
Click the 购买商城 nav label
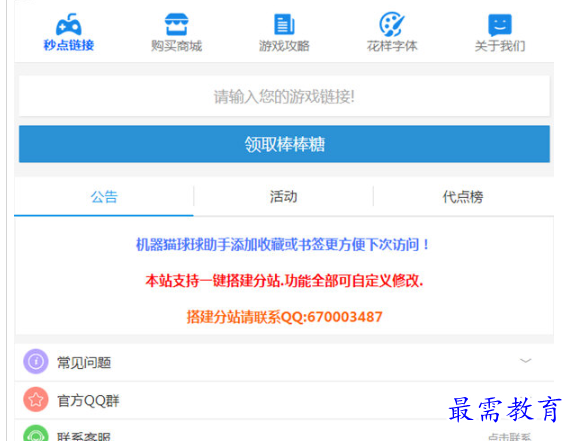tap(176, 46)
